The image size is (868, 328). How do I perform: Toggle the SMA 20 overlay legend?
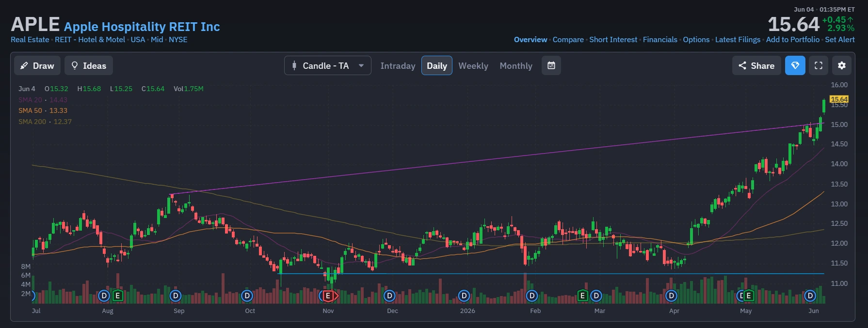click(43, 100)
